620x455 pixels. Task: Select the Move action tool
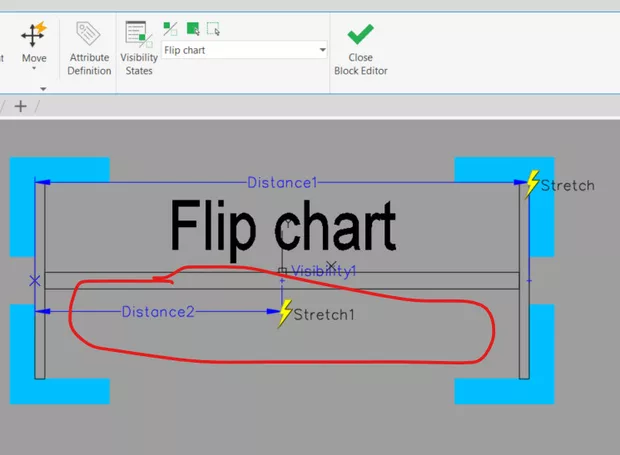click(x=34, y=42)
